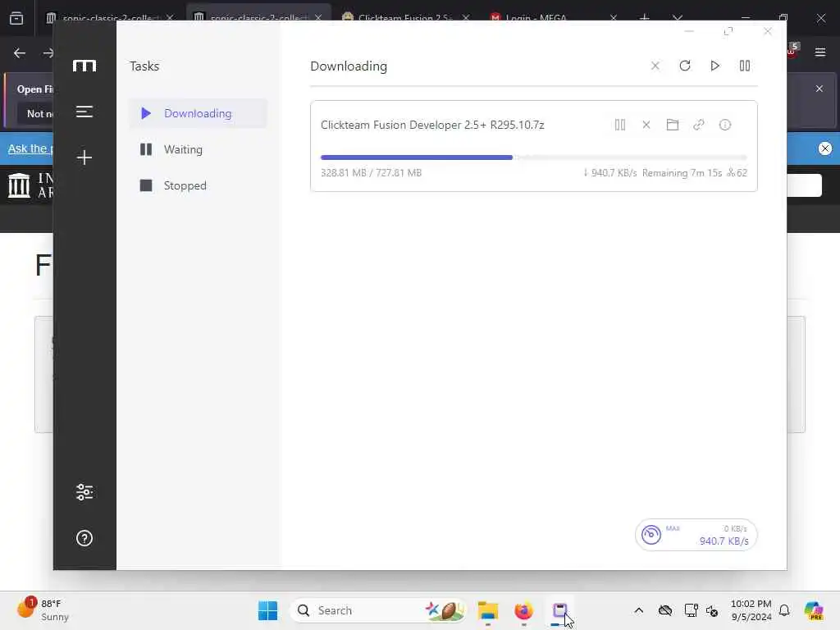Open clock showing 10:02 PM
This screenshot has height=630, width=840.
tap(751, 610)
